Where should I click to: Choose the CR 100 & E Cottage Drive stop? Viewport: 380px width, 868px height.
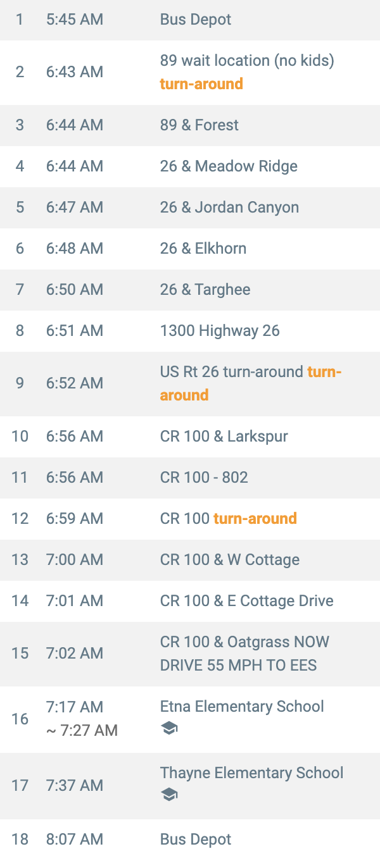pos(246,601)
